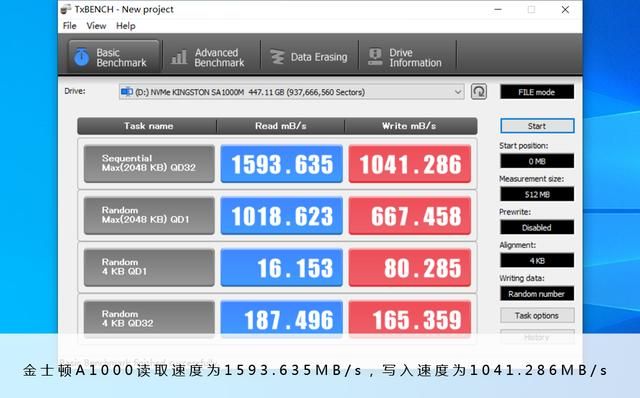
Task: Select the 165.359 write result
Action: [x=410, y=319]
